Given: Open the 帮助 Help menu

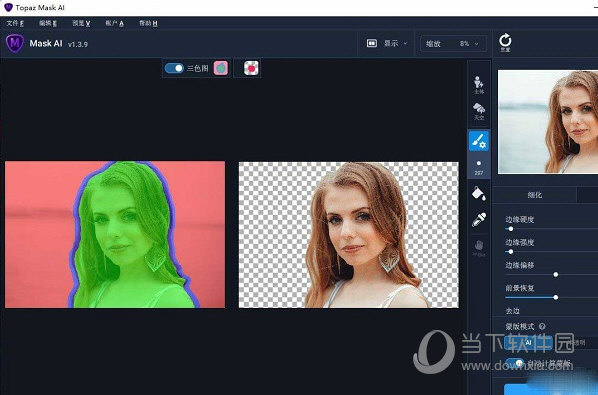Looking at the screenshot, I should click(x=148, y=23).
